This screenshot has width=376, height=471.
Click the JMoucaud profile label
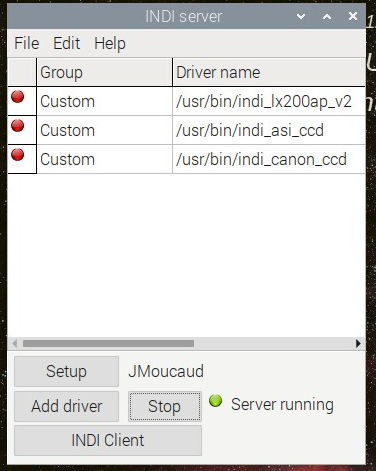click(166, 371)
